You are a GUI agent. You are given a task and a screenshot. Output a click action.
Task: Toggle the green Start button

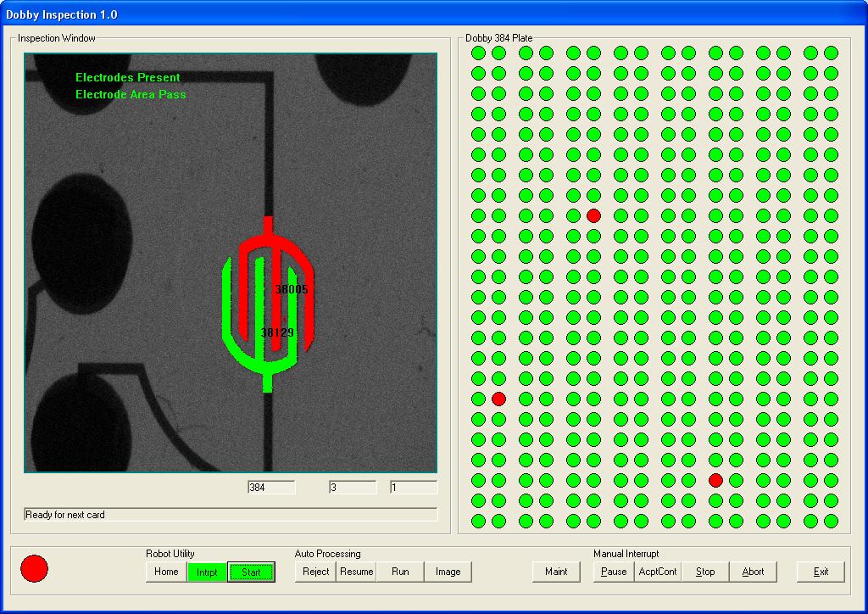[252, 572]
